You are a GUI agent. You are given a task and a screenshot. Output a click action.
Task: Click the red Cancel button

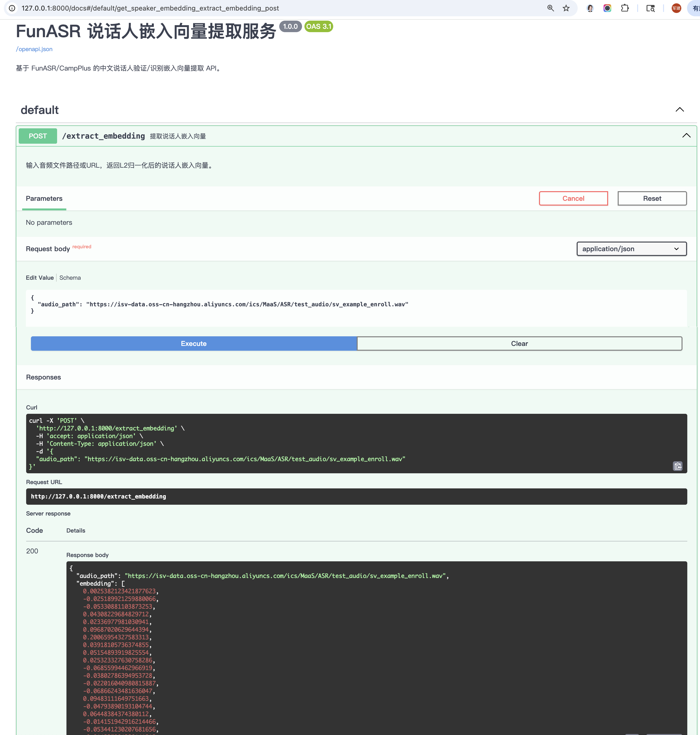point(573,198)
